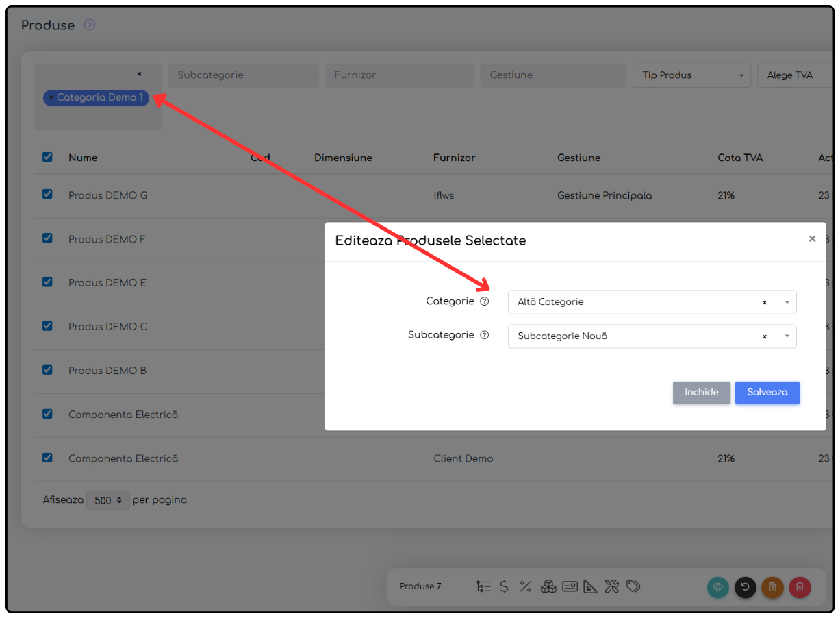Click the stacked boxes stock icon
Image resolution: width=840 pixels, height=618 pixels.
[x=548, y=586]
